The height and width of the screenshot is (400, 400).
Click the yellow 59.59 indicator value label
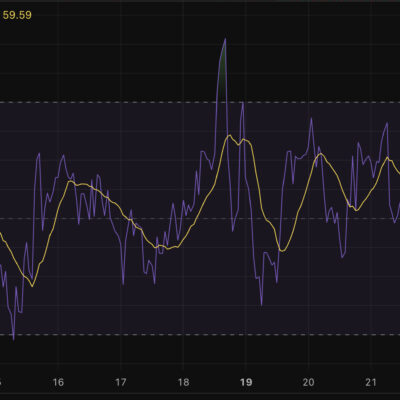[x=17, y=15]
